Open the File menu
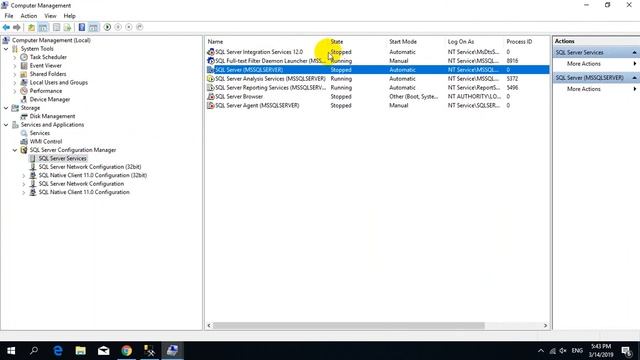 (9, 16)
